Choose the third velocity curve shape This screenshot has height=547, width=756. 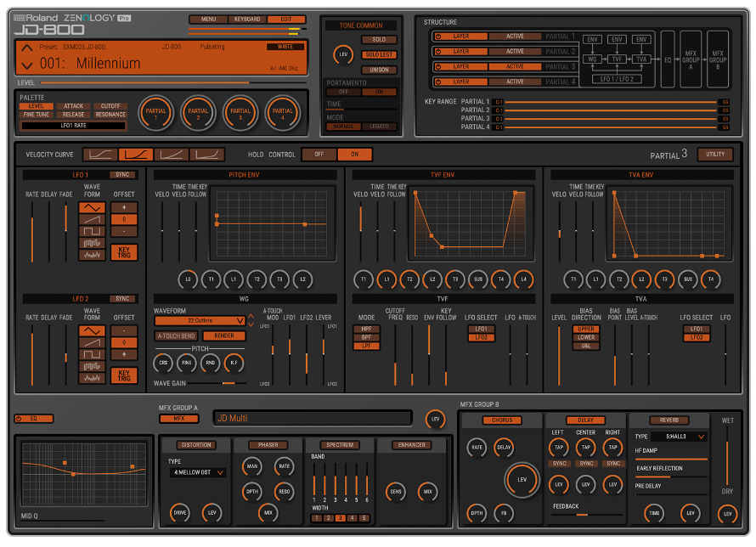tap(171, 155)
